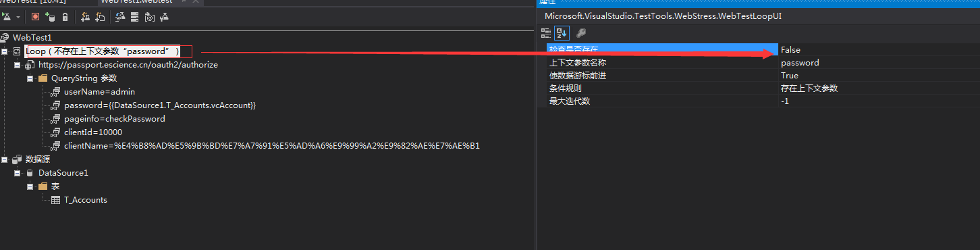
Task: Open the run test dropdown arrow
Action: [18, 17]
